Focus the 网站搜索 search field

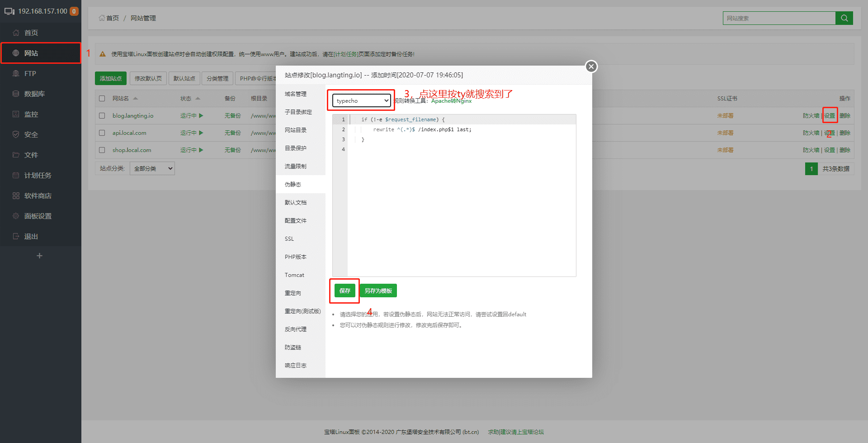tap(779, 18)
